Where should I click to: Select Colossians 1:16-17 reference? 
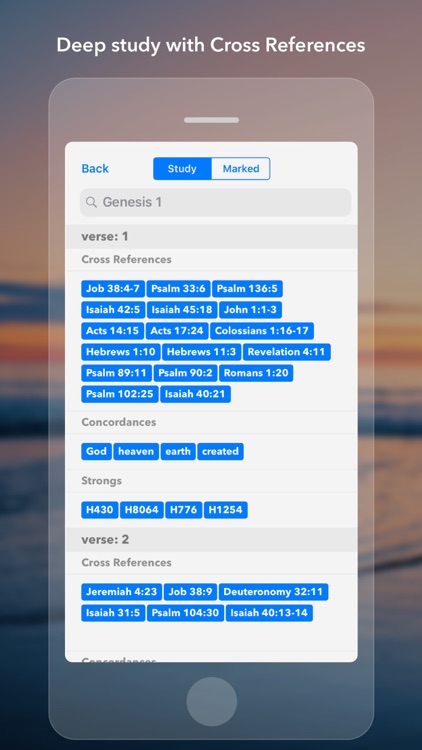[262, 331]
